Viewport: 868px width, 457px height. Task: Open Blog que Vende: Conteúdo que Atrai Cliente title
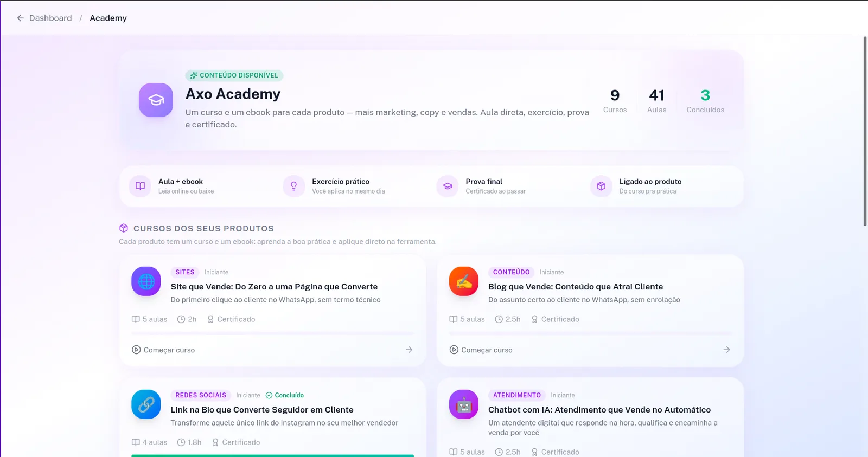576,287
